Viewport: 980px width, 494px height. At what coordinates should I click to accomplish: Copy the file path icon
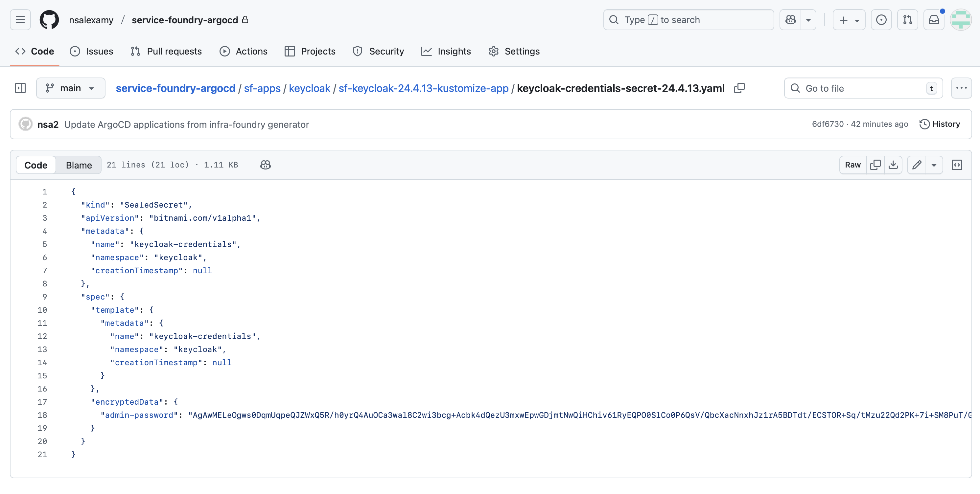(739, 88)
